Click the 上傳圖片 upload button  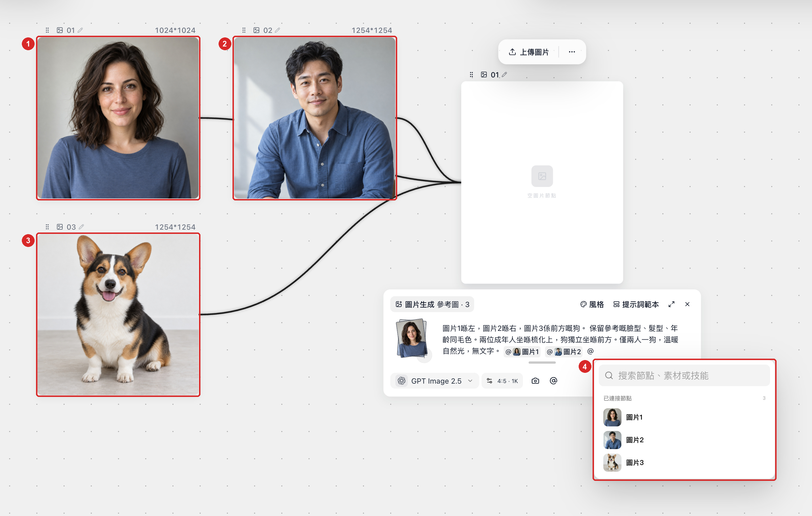(528, 52)
